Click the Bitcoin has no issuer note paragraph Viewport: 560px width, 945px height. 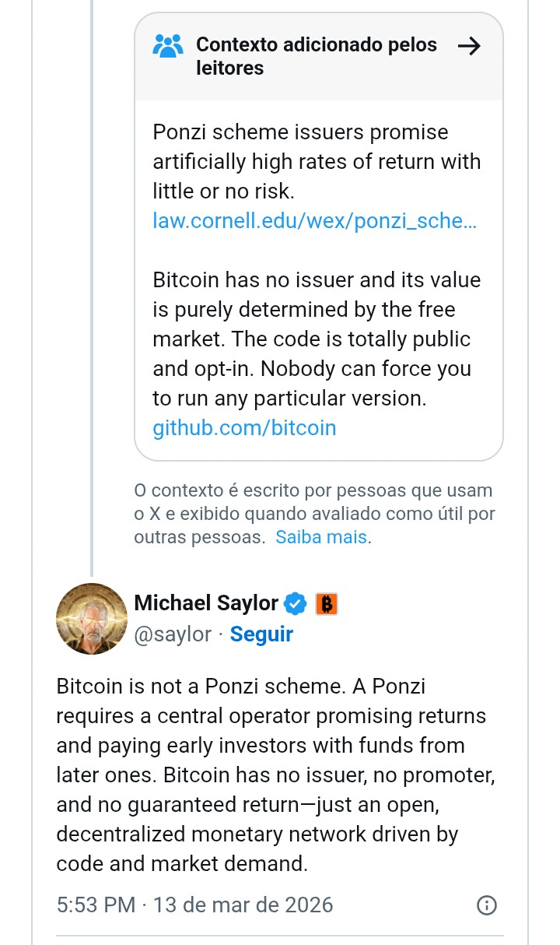click(317, 339)
